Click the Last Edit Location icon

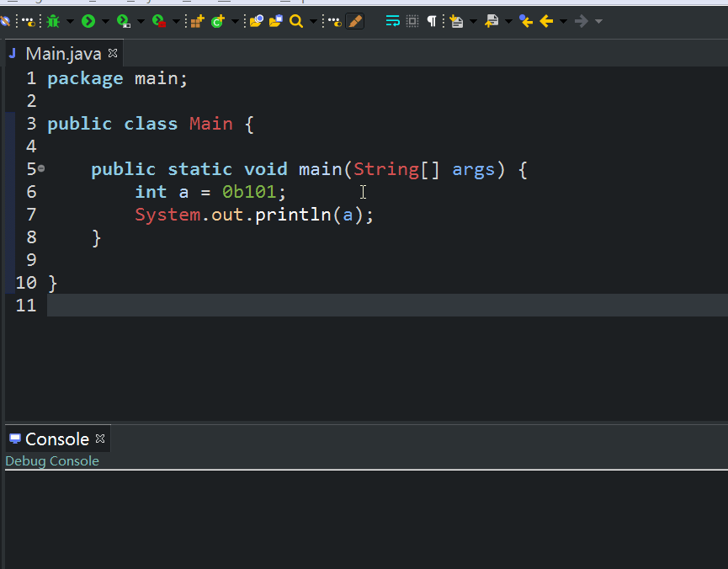[x=526, y=21]
